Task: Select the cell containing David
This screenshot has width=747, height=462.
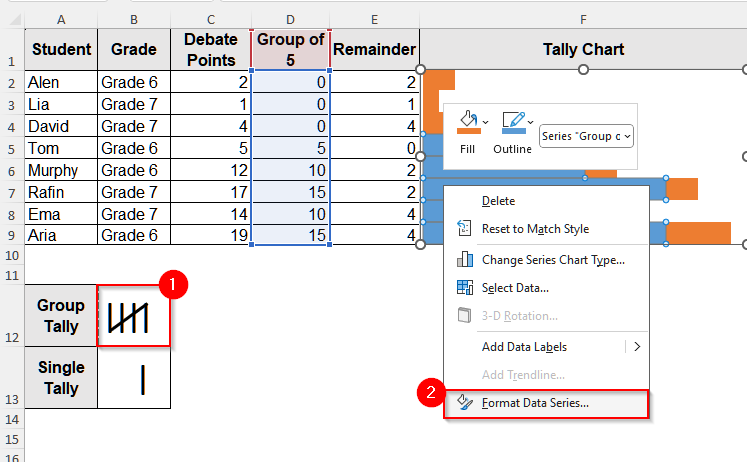Action: coord(61,126)
